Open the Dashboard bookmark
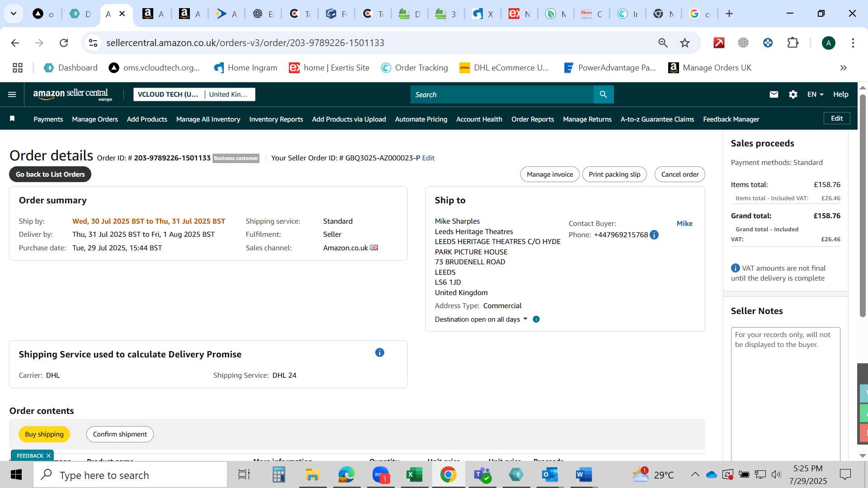Screen dimensions: 868x488 [71, 68]
